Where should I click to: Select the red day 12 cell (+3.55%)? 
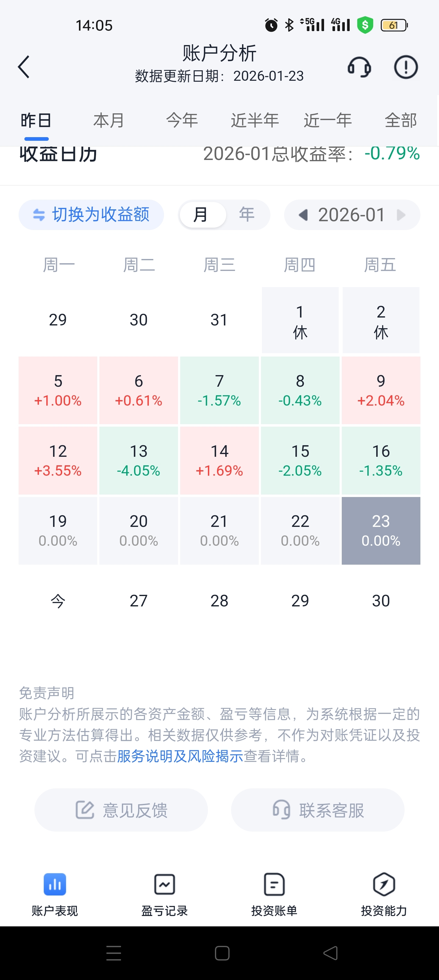point(58,460)
